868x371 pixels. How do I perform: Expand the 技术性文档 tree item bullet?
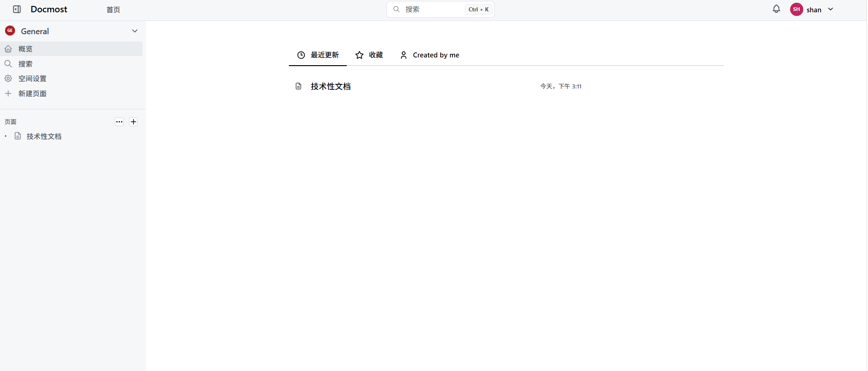pyautogui.click(x=5, y=136)
